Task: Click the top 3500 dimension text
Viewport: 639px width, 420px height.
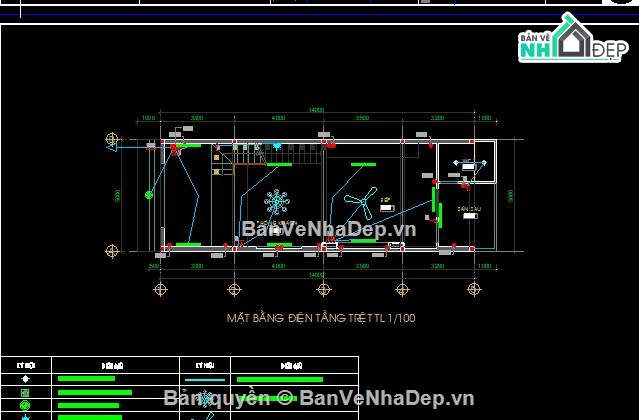Action: [362, 118]
